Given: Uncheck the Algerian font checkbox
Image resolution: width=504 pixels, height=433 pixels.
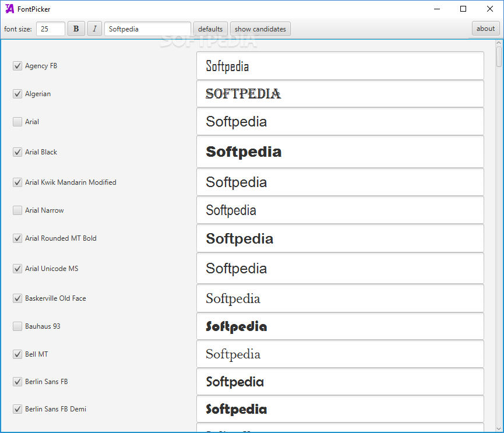Looking at the screenshot, I should tap(17, 94).
